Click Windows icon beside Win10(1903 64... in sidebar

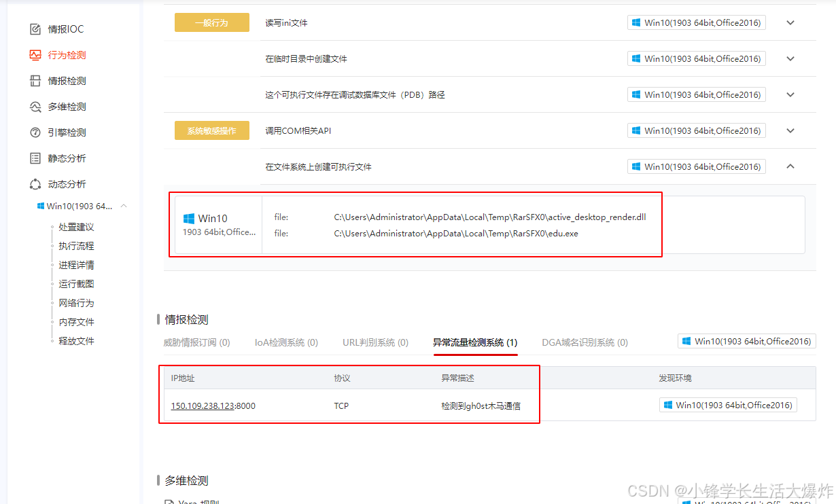pyautogui.click(x=41, y=206)
